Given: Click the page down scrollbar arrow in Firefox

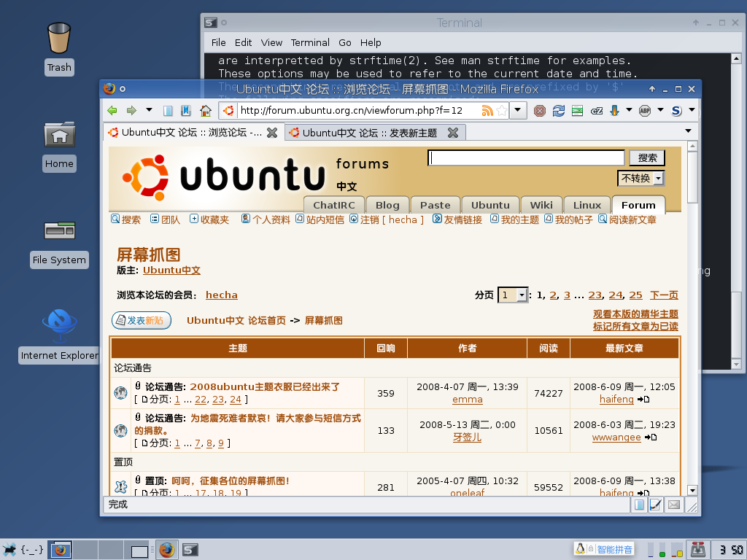Looking at the screenshot, I should coord(693,490).
